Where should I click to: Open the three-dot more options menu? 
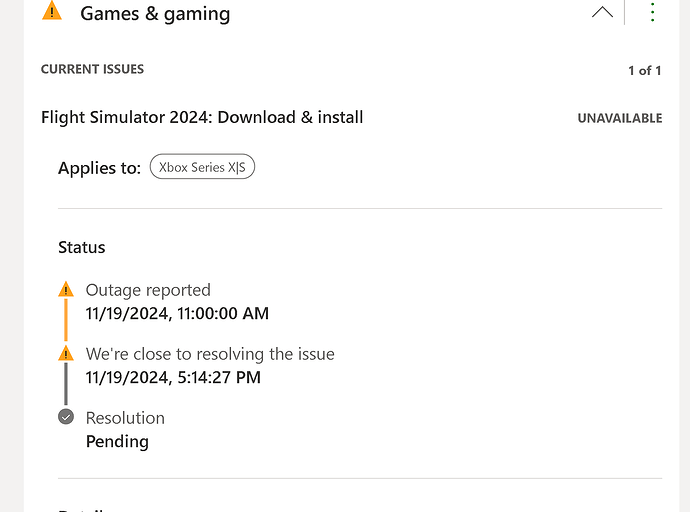click(653, 13)
